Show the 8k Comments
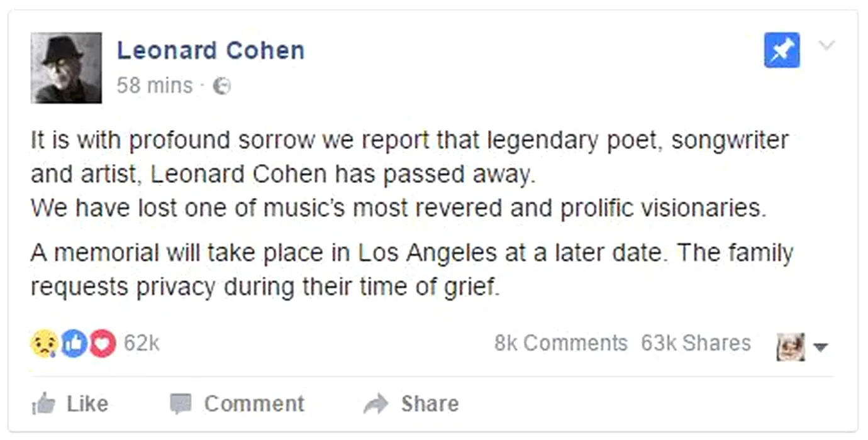This screenshot has height=440, width=868. 560,343
